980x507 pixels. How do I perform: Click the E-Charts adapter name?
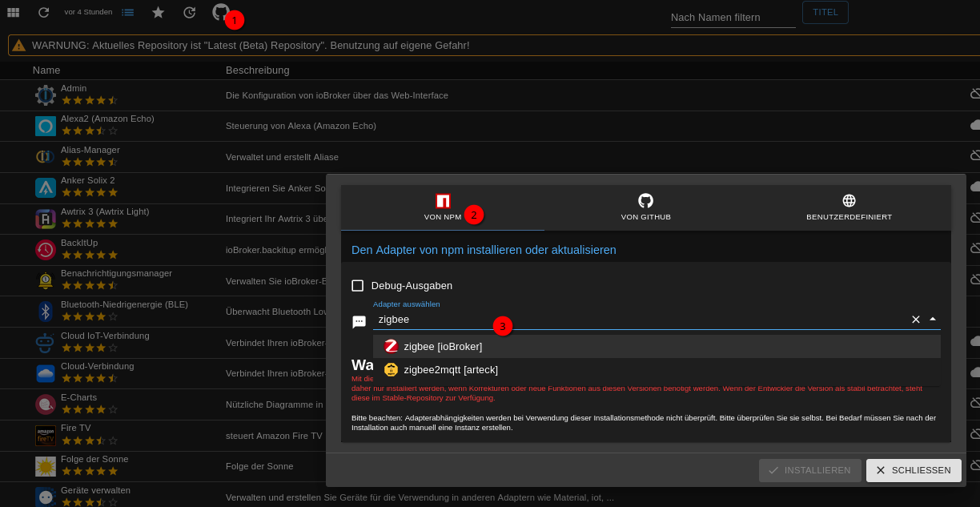click(78, 397)
